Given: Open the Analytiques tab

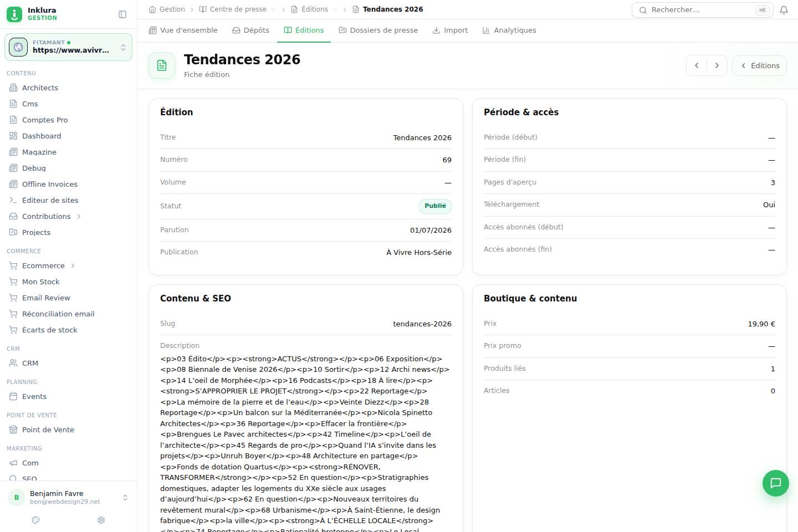Looking at the screenshot, I should tap(509, 30).
